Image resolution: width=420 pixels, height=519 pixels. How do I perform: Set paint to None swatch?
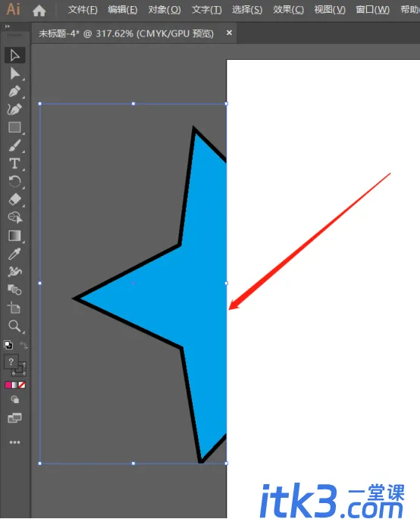22,385
